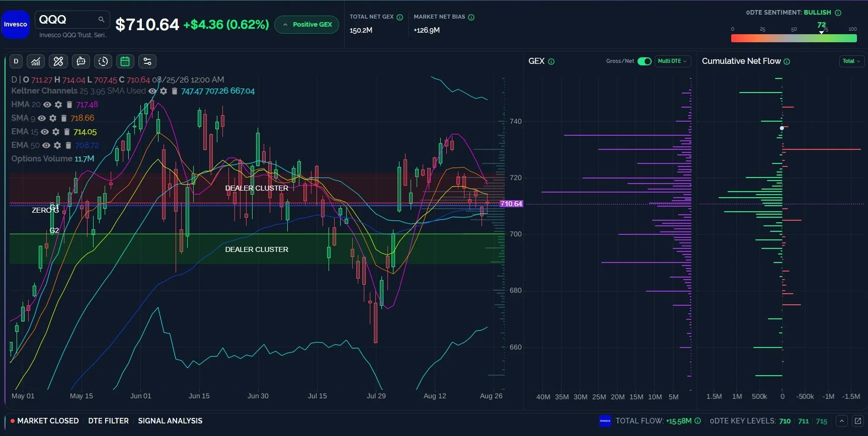
Task: Click the search magnifier in ticker box
Action: [x=101, y=20]
